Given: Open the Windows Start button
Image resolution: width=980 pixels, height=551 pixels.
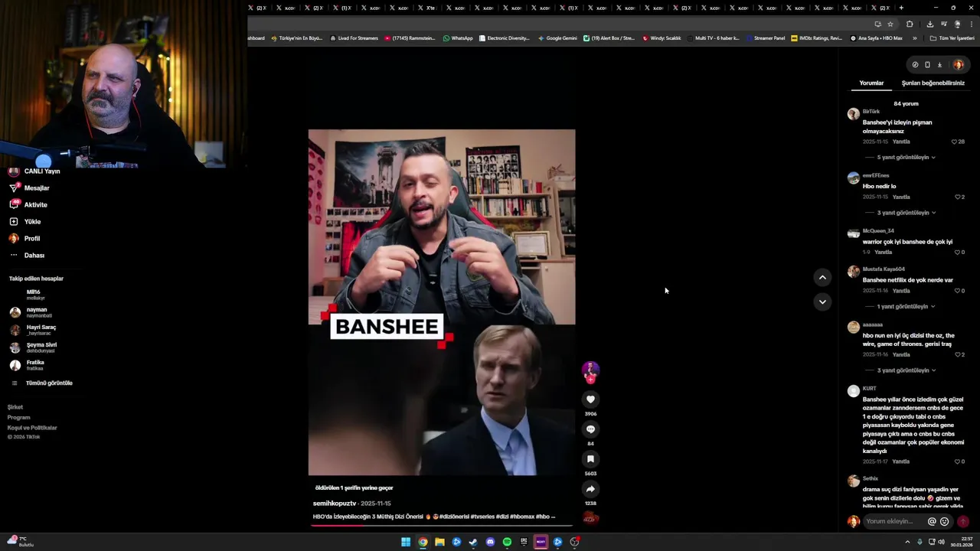Looking at the screenshot, I should click(406, 542).
